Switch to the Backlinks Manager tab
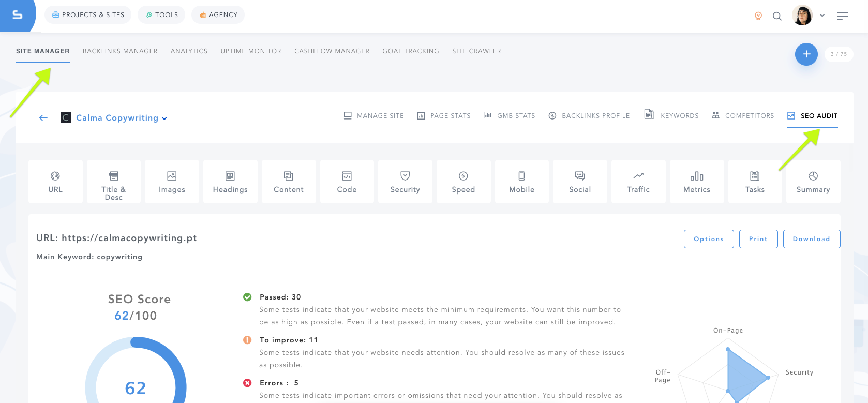This screenshot has height=403, width=868. (120, 51)
